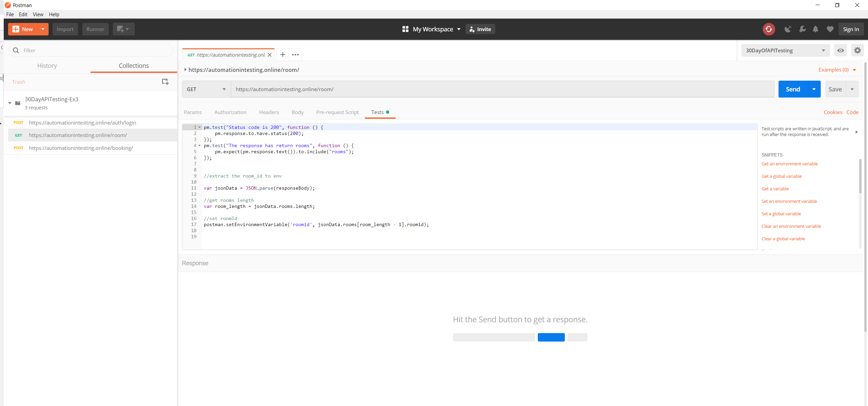Open the notifications bell

pyautogui.click(x=815, y=29)
